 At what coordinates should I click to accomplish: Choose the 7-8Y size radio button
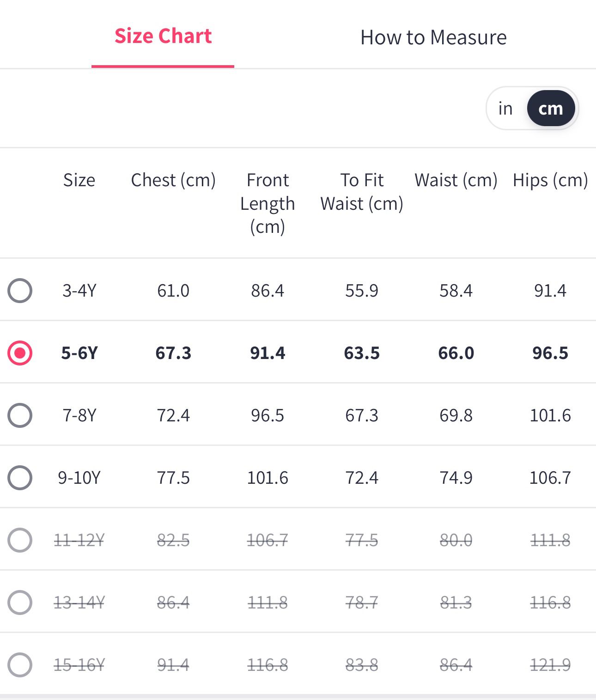(20, 415)
